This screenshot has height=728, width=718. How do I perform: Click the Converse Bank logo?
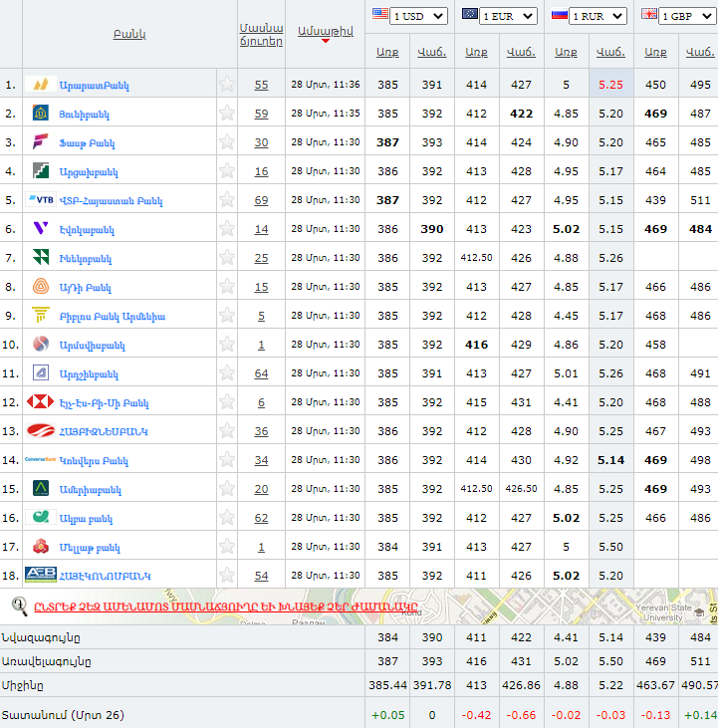point(41,459)
